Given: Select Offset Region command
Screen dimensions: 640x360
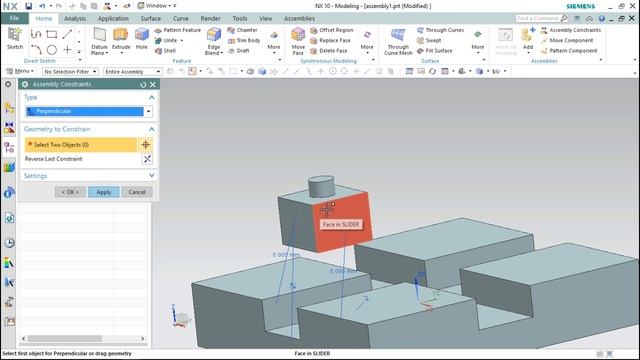Looking at the screenshot, I should coord(331,30).
